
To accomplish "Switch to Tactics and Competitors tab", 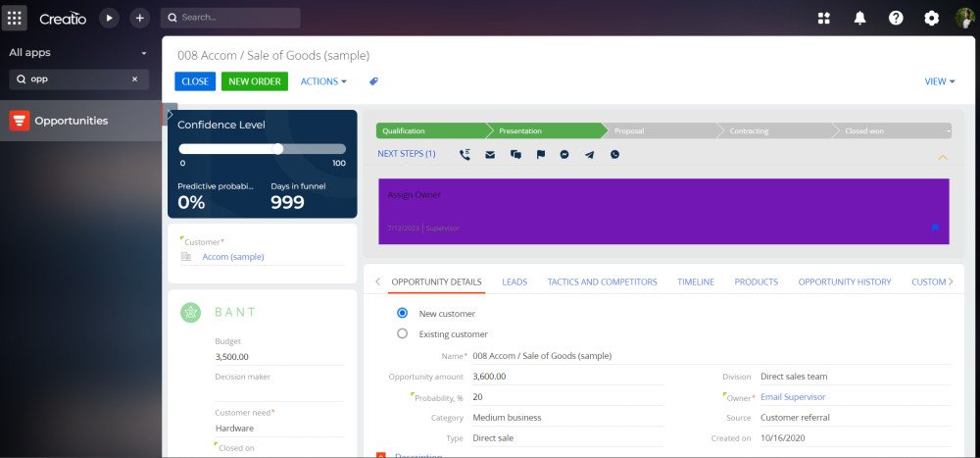I will click(602, 282).
